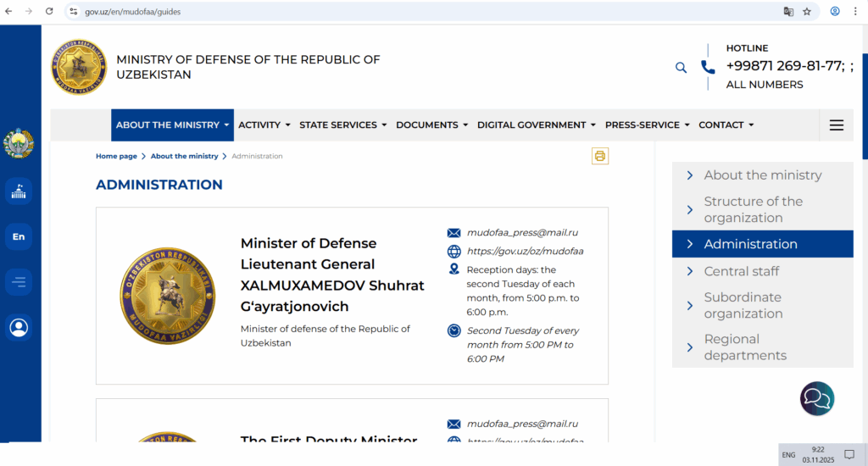
Task: Open the chat bubble support widget
Action: pyautogui.click(x=817, y=398)
